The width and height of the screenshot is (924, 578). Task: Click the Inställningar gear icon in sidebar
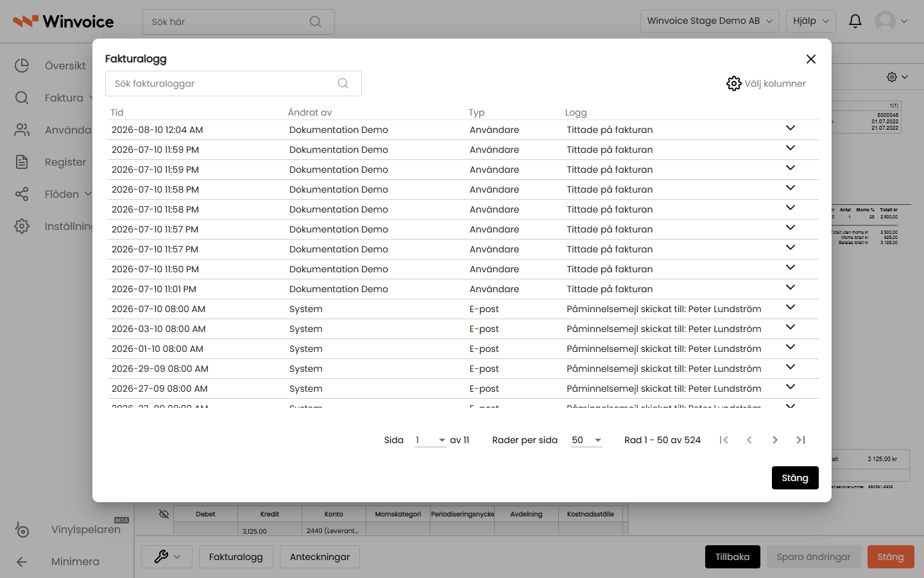coord(22,226)
